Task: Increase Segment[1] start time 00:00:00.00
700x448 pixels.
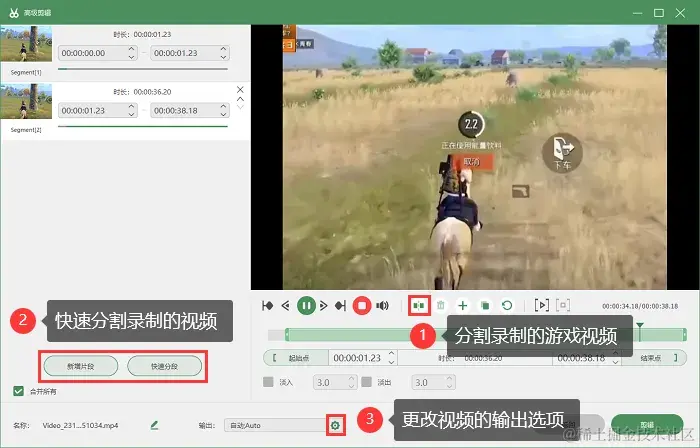Action: (x=131, y=49)
